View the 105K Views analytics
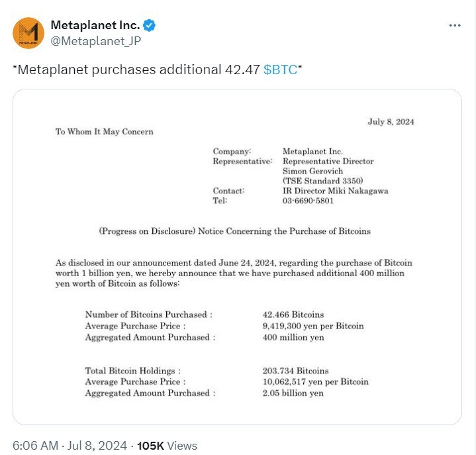The image size is (476, 455). [x=167, y=446]
